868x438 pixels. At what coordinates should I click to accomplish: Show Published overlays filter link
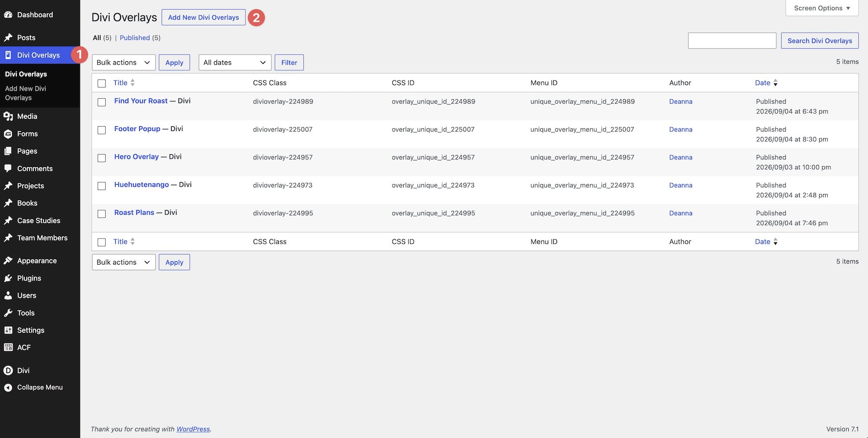click(x=135, y=38)
